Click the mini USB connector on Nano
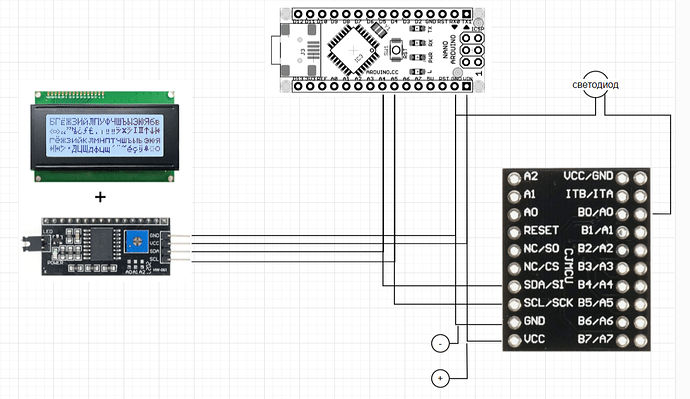 (296, 49)
